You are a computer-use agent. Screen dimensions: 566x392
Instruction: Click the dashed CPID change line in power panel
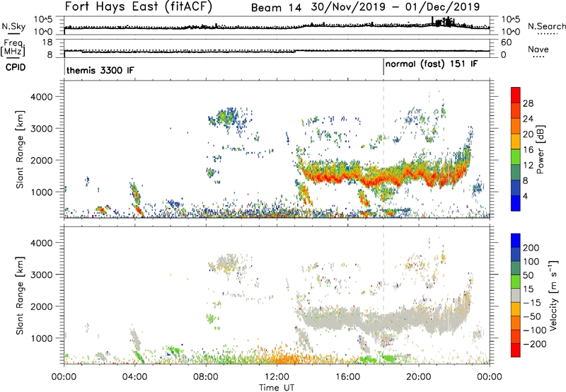tap(383, 149)
